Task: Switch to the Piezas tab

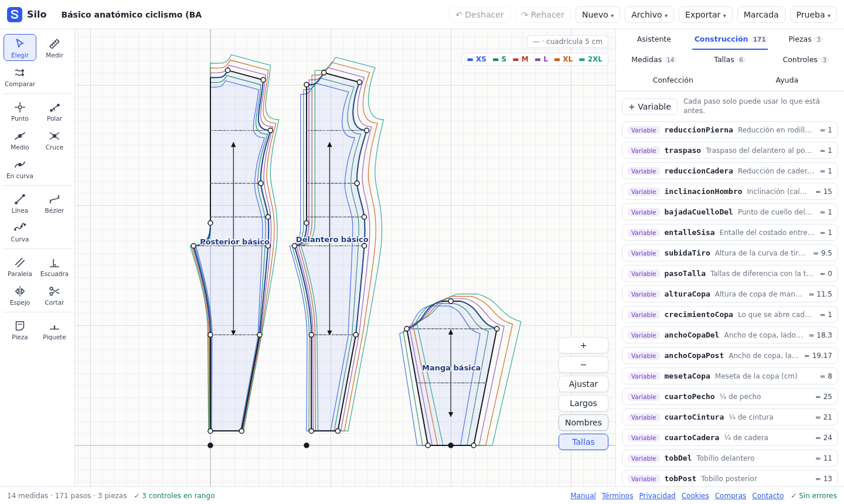Action: tap(806, 39)
